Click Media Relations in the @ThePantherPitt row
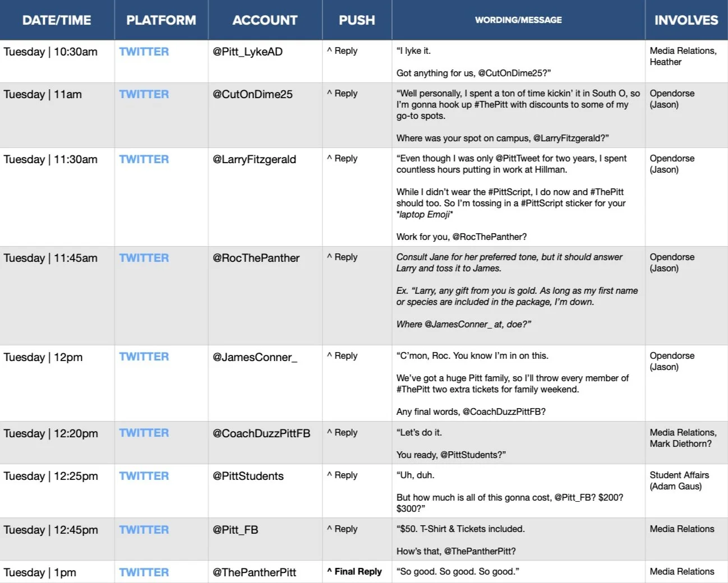 pos(682,572)
